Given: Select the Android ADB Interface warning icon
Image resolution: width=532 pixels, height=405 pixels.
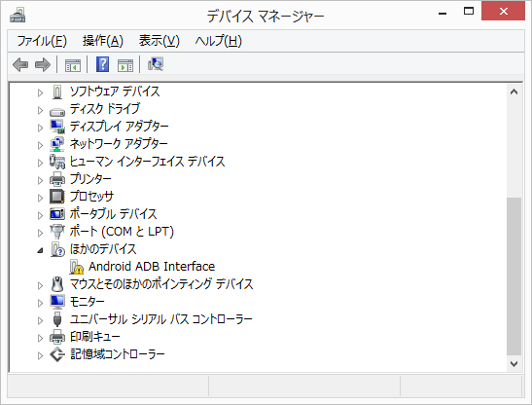Looking at the screenshot, I should (x=77, y=267).
